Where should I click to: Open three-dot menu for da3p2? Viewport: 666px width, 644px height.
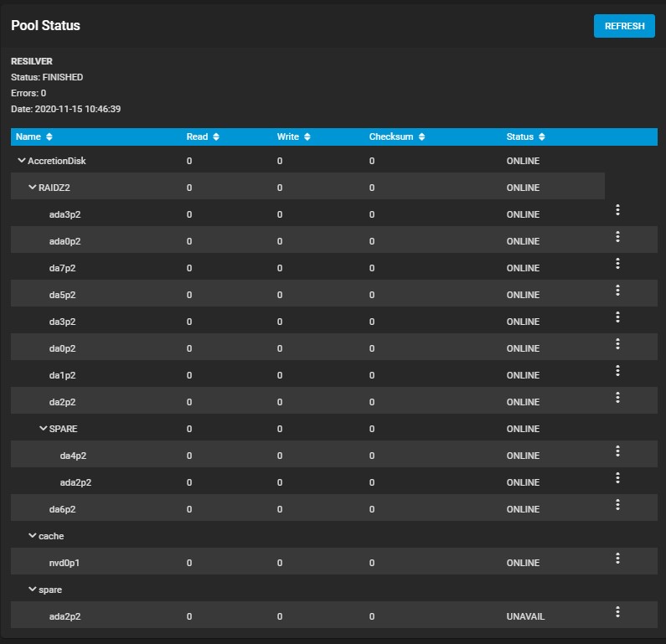point(617,317)
